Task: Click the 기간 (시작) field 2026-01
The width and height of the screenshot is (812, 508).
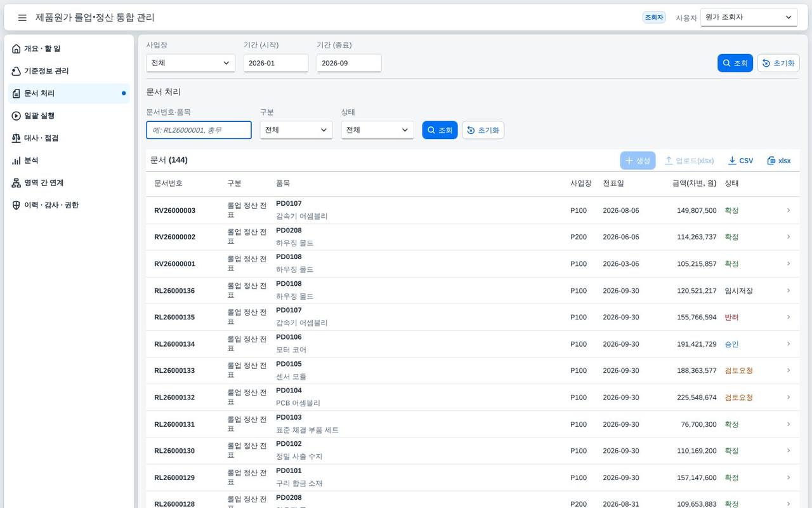Action: (276, 63)
